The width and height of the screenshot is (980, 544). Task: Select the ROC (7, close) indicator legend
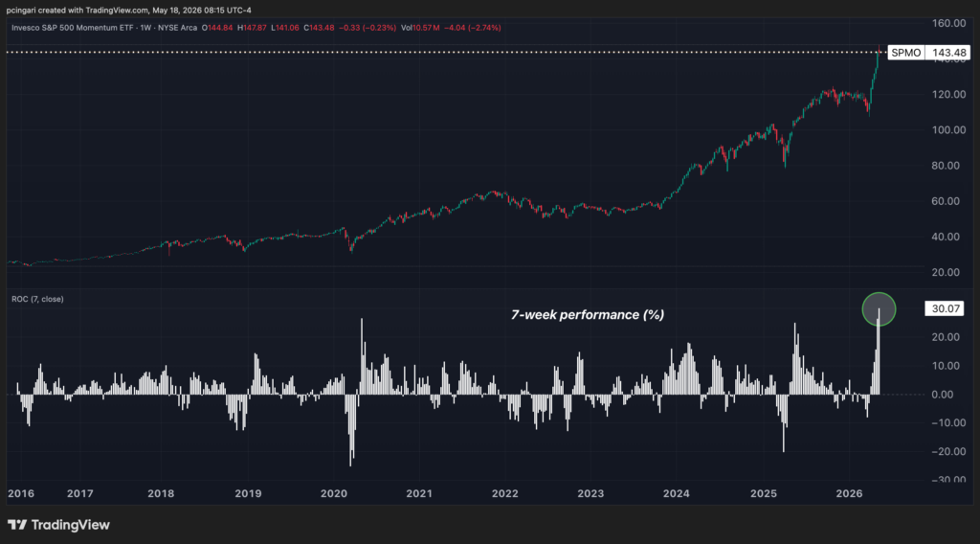click(x=37, y=300)
